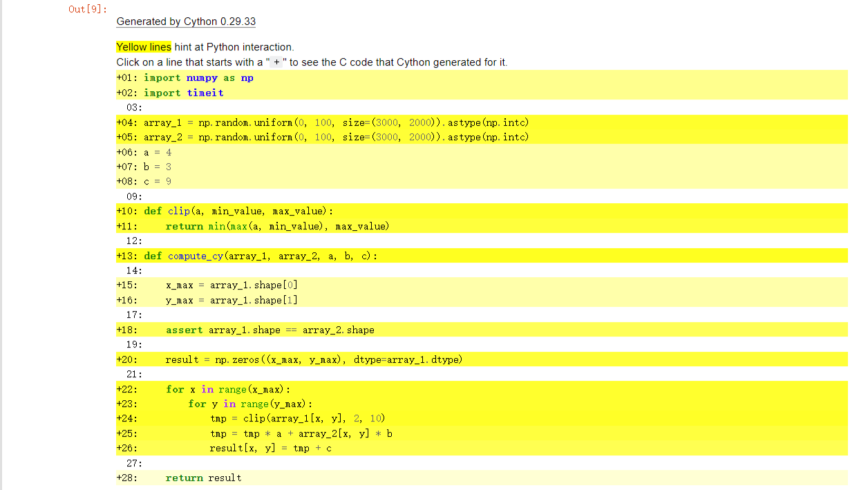Click blank line number 17:
Viewport: 868px width, 490px height.
coord(134,314)
